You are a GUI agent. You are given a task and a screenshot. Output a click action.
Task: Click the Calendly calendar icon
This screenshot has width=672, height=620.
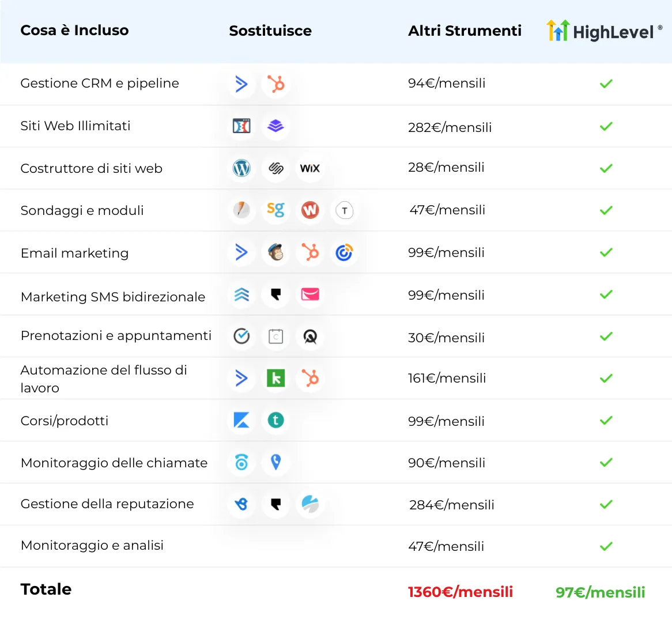[x=275, y=337]
